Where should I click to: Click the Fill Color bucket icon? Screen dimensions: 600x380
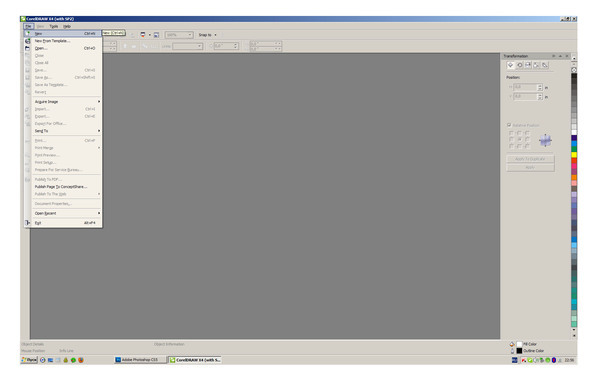[x=512, y=344]
